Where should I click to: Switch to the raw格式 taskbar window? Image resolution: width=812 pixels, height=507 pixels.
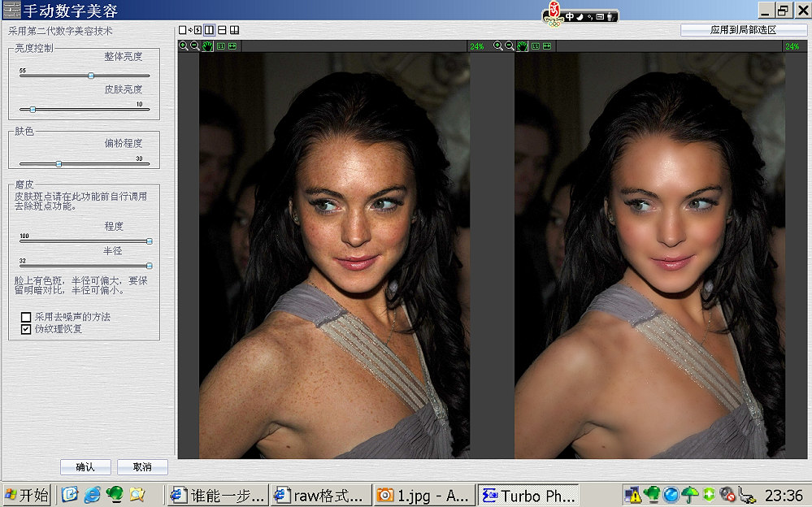321,495
